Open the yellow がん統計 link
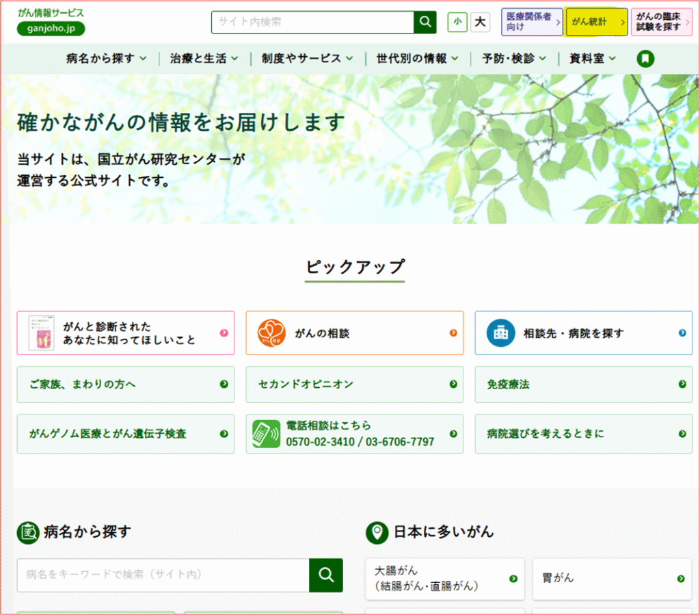Image resolution: width=700 pixels, height=615 pixels. [596, 22]
